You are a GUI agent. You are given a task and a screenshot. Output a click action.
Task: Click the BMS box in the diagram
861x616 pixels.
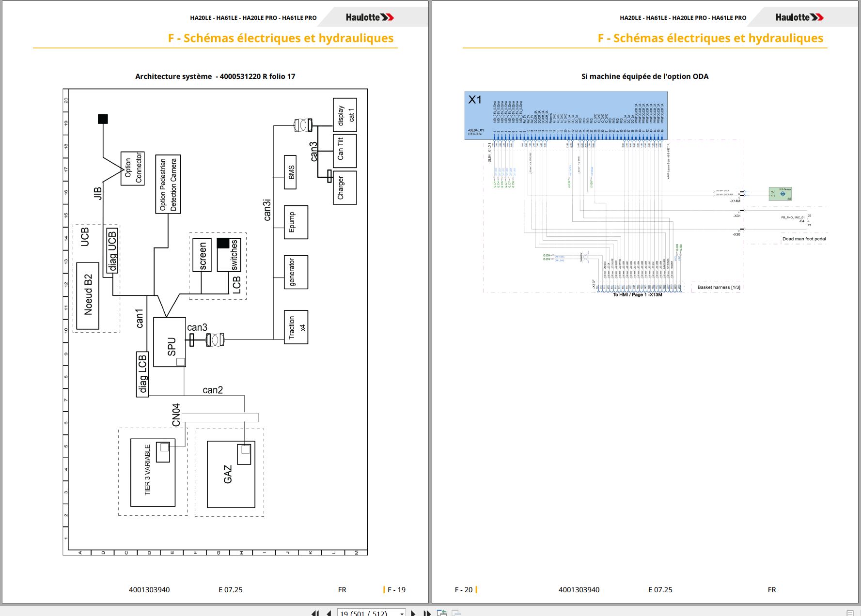290,172
